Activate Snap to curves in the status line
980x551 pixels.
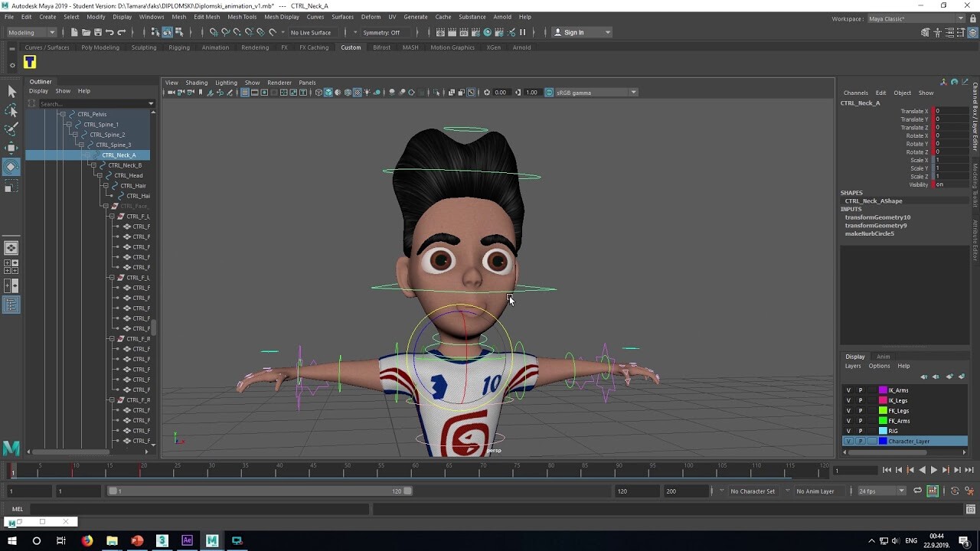point(225,32)
